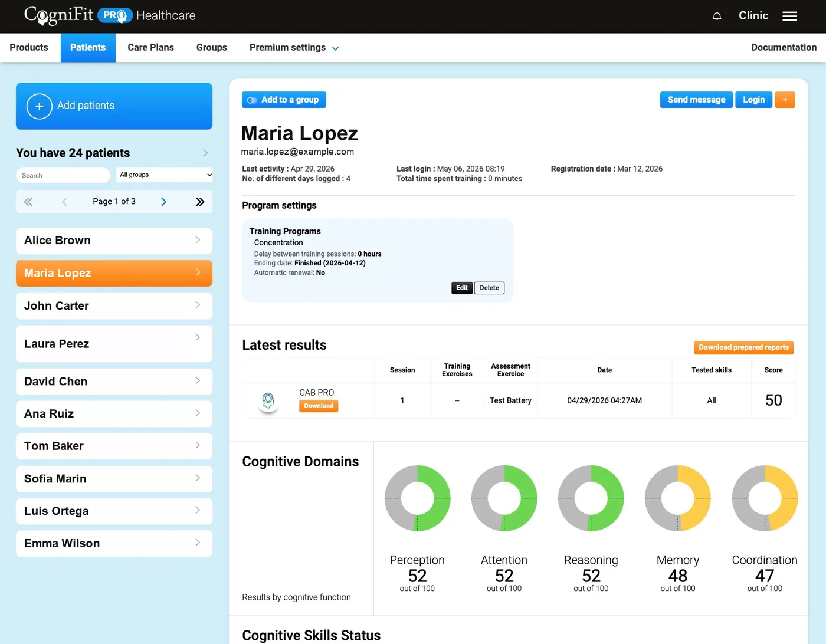Edit the Concentration training program
The width and height of the screenshot is (826, 644).
click(x=462, y=288)
